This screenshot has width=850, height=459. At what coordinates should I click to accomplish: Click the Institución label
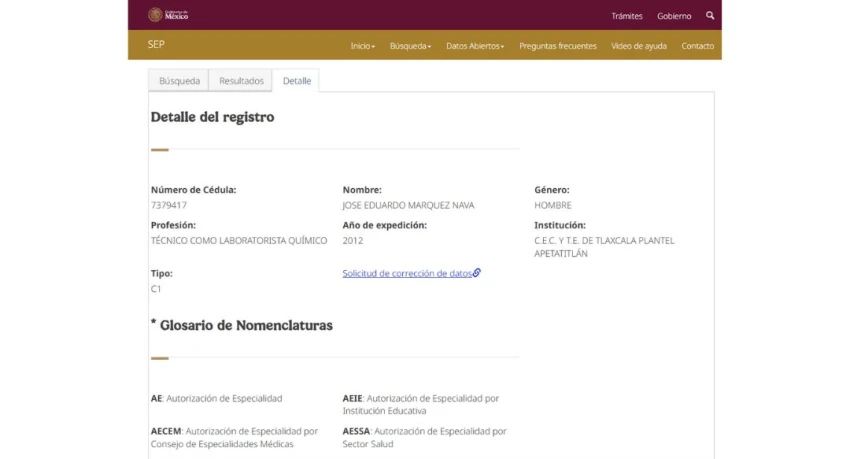560,225
